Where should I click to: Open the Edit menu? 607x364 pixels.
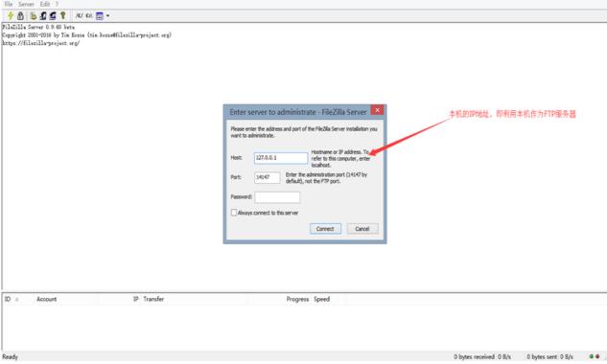point(44,4)
